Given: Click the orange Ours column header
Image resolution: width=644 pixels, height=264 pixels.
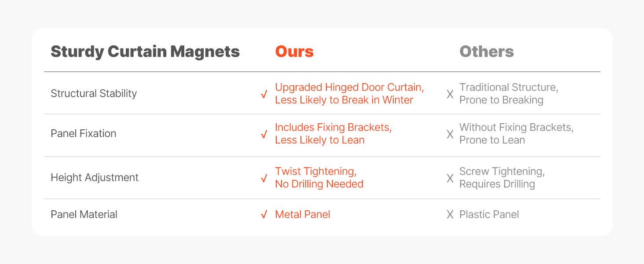Looking at the screenshot, I should [x=294, y=52].
